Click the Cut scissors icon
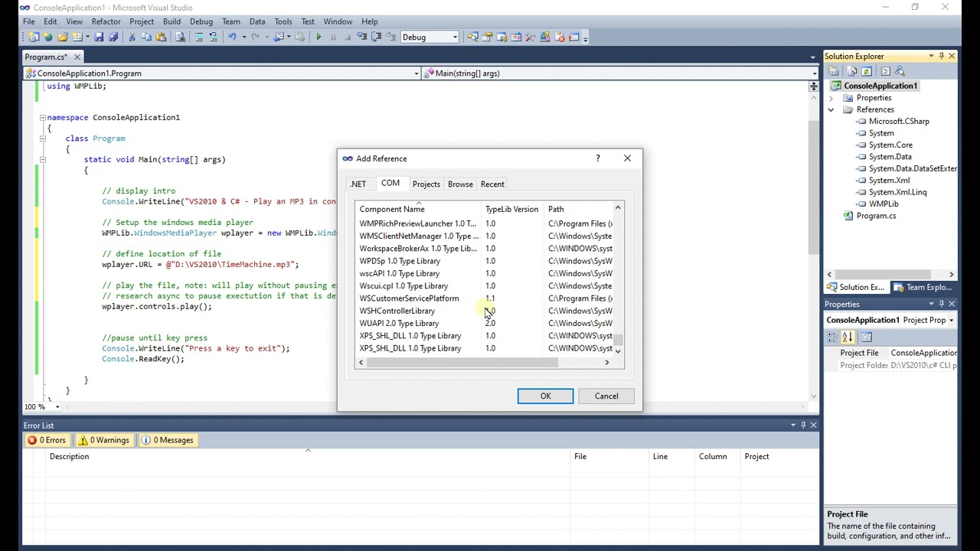980x551 pixels. click(132, 37)
